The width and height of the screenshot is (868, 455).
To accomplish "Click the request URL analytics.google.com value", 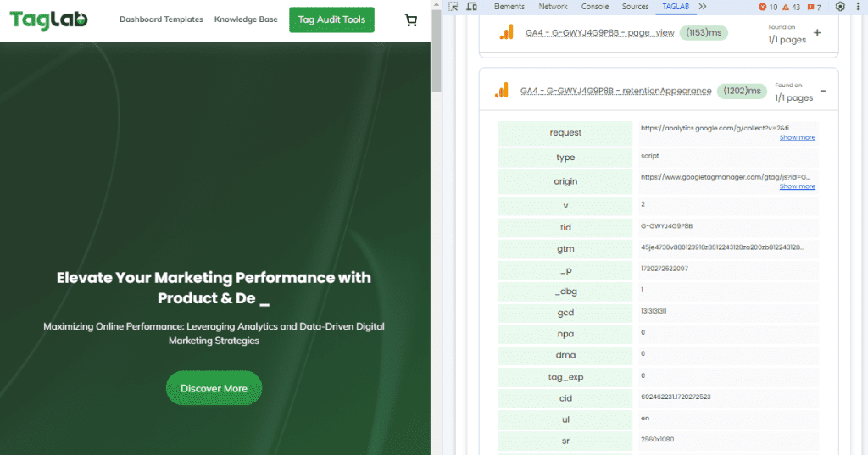I will (717, 128).
